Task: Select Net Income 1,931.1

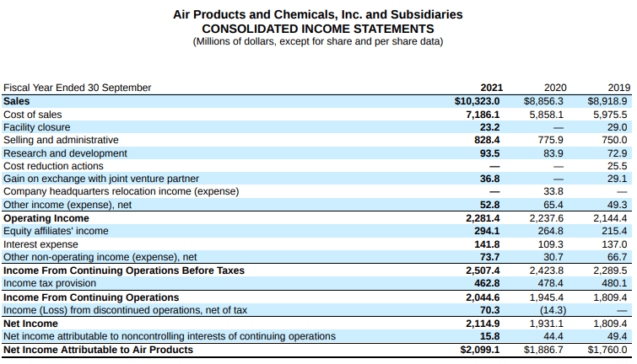Action: (x=547, y=324)
